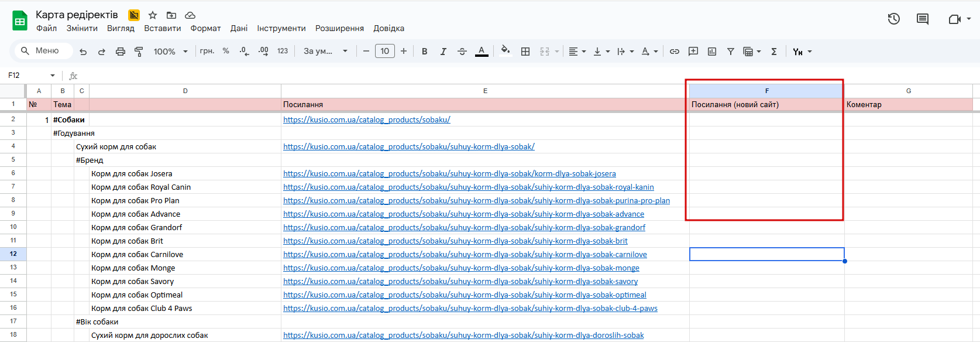Increase font size plus button

(x=404, y=51)
